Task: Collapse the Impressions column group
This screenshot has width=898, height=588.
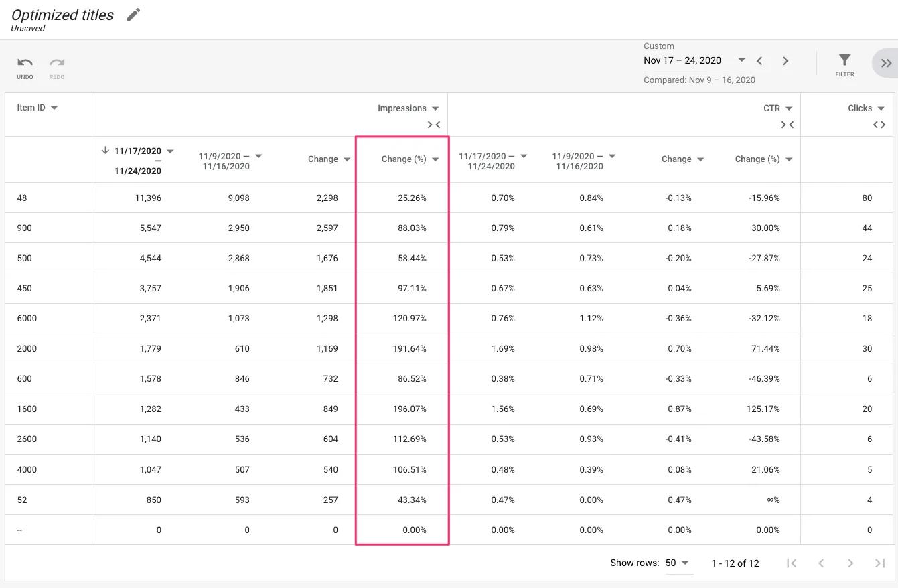Action: pos(434,125)
